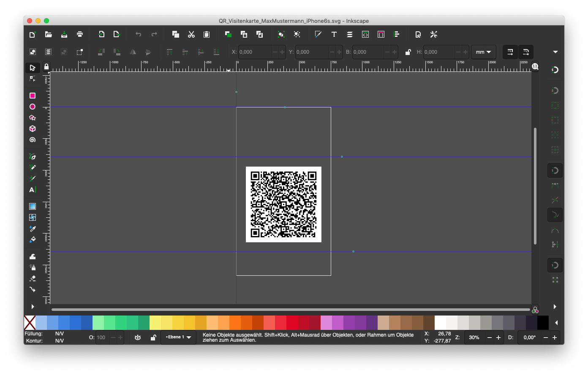Open the Ebene 1 layer selector

[178, 338]
